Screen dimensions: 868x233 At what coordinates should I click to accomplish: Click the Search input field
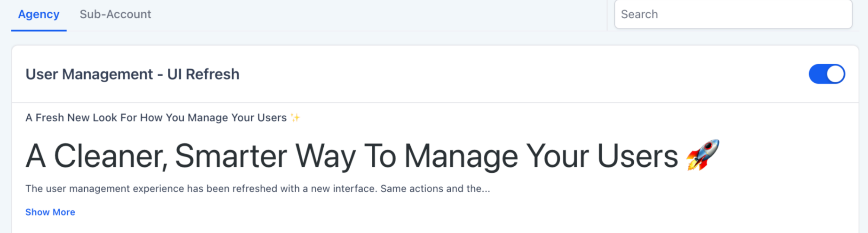tap(733, 14)
